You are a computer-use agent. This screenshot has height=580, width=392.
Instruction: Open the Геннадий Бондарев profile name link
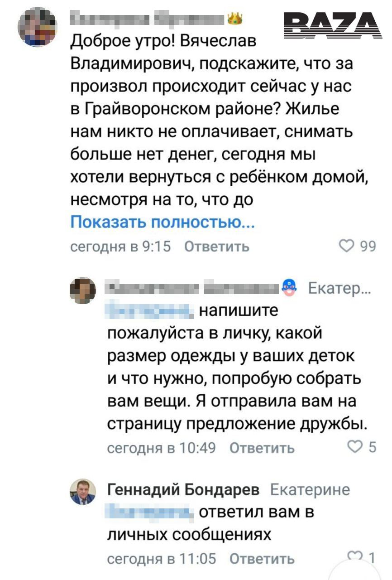pyautogui.click(x=183, y=490)
